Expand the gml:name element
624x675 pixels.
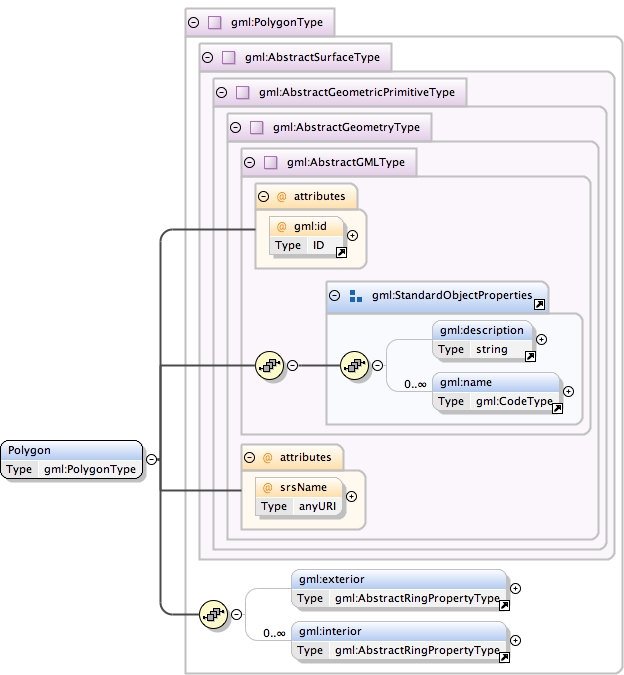[x=568, y=391]
